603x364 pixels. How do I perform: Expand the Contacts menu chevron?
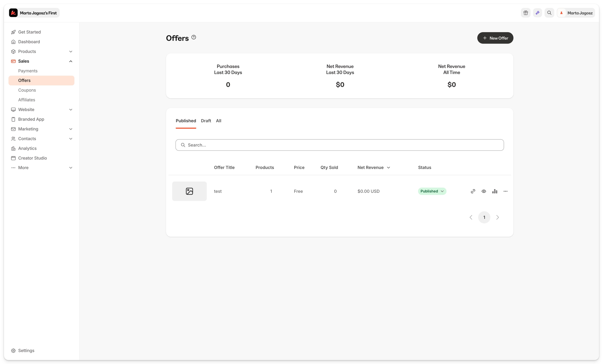(71, 139)
